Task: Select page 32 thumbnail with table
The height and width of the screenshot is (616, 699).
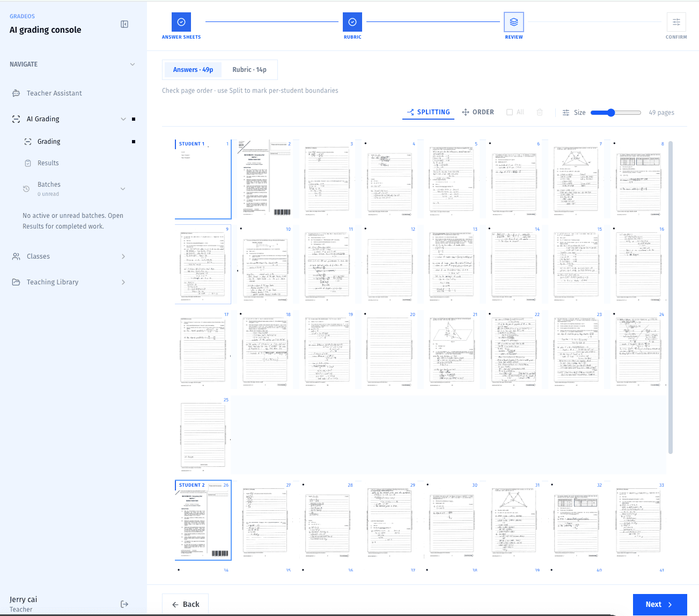Action: pyautogui.click(x=576, y=520)
